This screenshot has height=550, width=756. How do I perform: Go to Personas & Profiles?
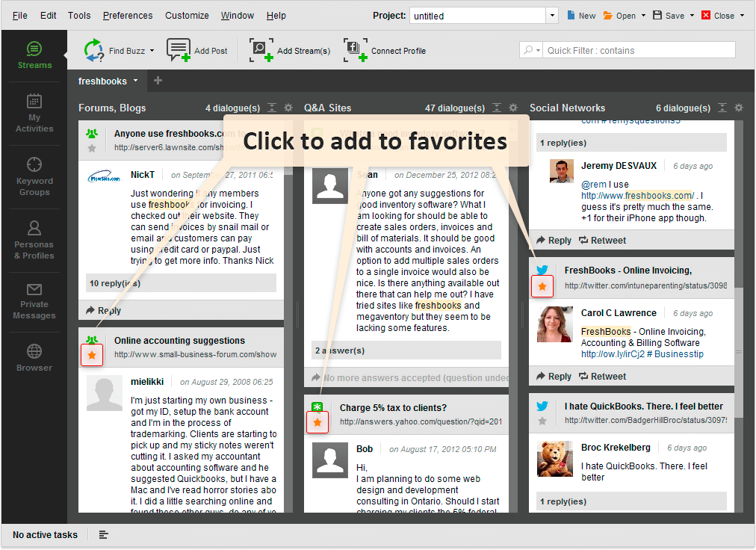point(34,240)
